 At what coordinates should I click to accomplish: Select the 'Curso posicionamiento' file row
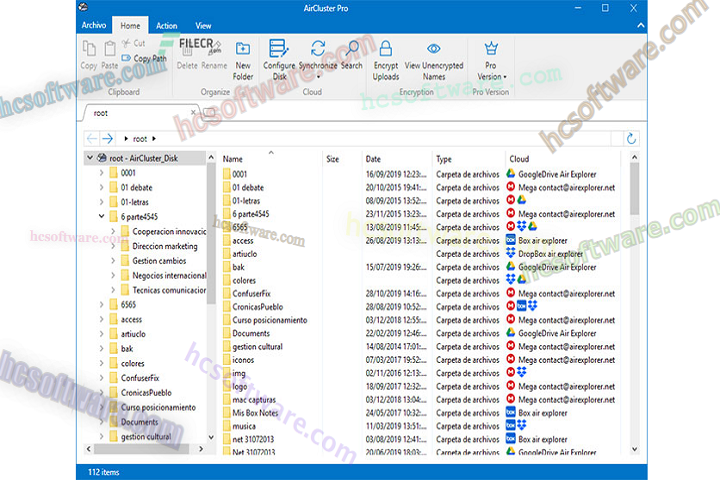(x=420, y=320)
